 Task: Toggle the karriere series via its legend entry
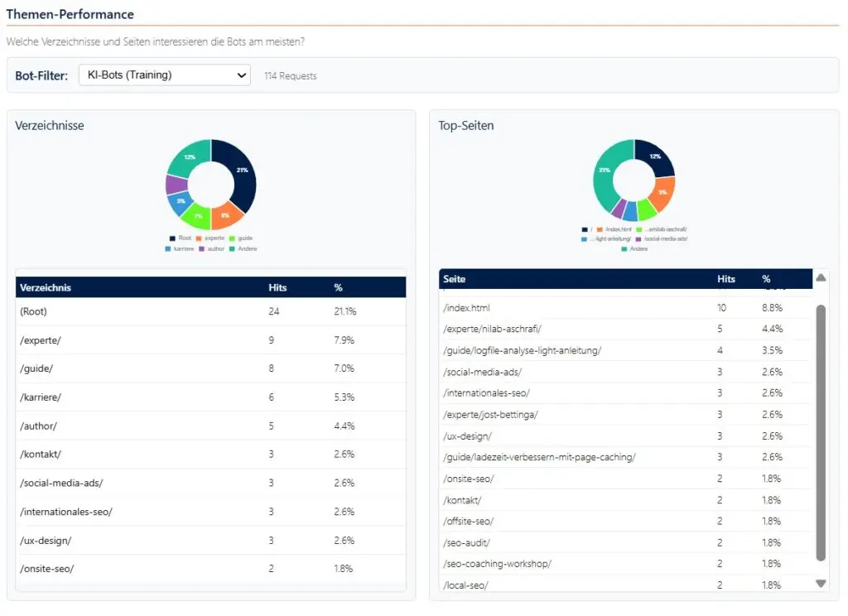167,248
